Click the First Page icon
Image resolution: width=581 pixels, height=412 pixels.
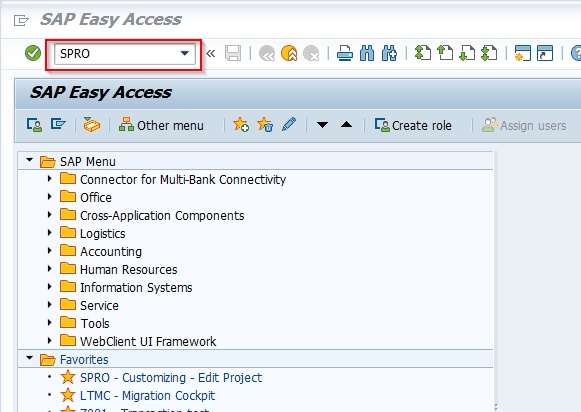(x=423, y=53)
